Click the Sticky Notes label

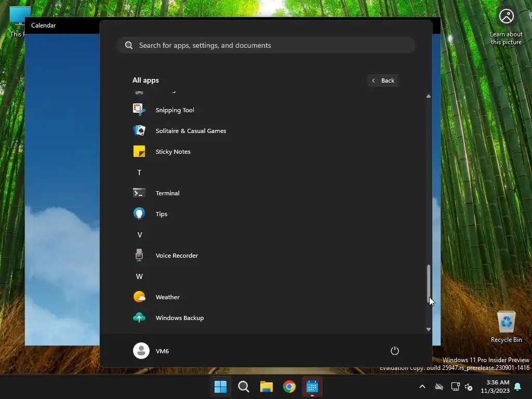click(x=172, y=152)
